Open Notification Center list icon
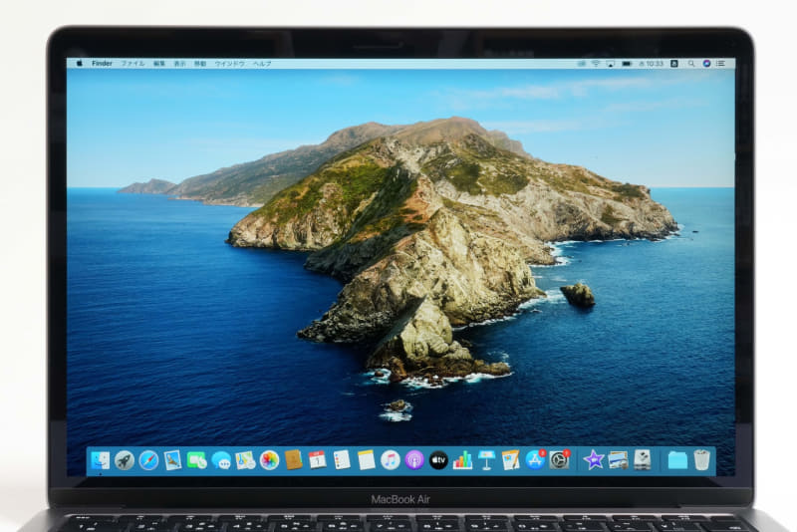797x532 pixels. pyautogui.click(x=720, y=64)
